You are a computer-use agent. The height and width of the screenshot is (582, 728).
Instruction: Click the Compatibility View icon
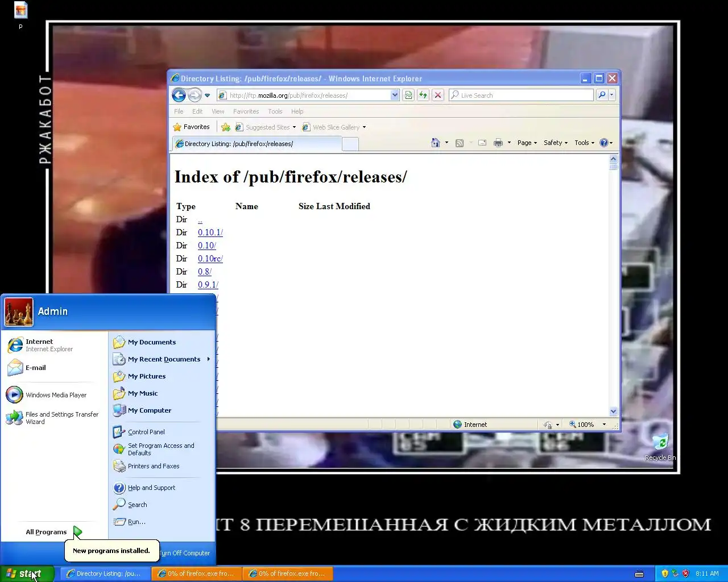(408, 95)
